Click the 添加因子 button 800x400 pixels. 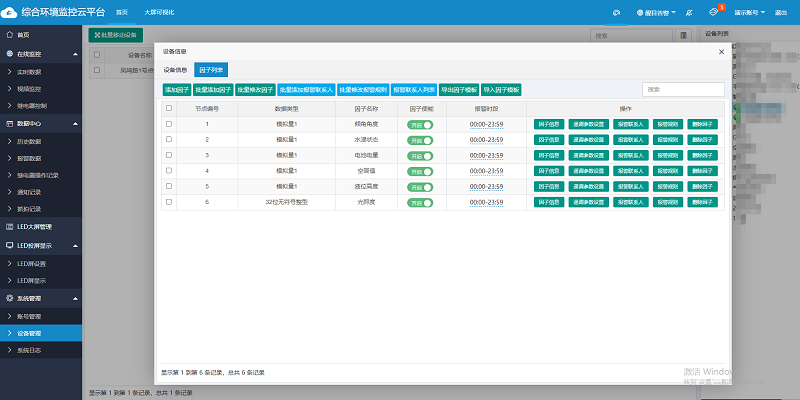click(x=176, y=89)
